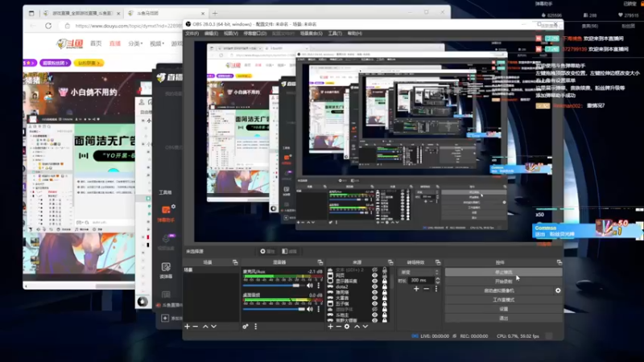Open OBS 场景集合(S) menu

pyautogui.click(x=311, y=33)
